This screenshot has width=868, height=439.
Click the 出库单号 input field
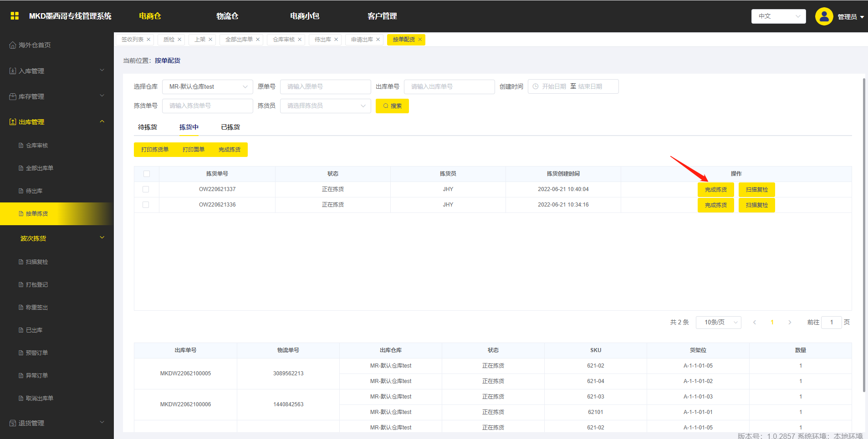point(449,86)
